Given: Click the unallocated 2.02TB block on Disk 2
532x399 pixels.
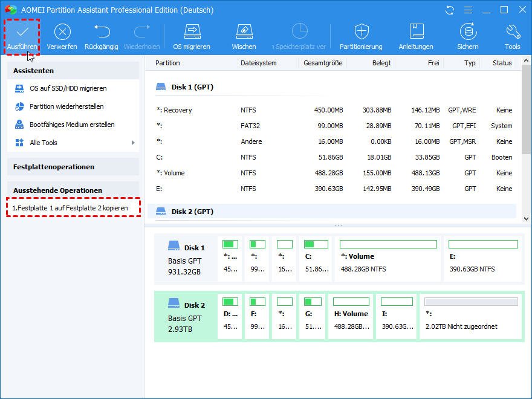Looking at the screenshot, I should pos(471,317).
